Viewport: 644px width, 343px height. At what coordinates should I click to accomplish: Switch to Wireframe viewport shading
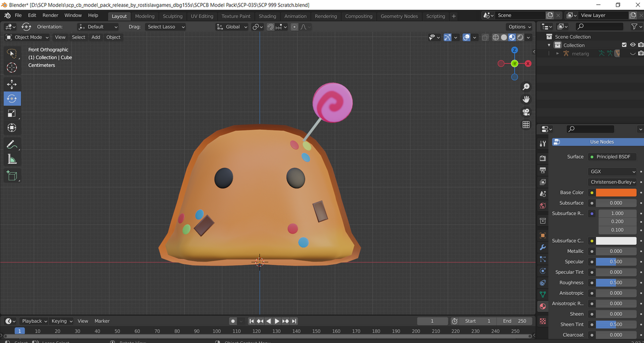pyautogui.click(x=496, y=37)
